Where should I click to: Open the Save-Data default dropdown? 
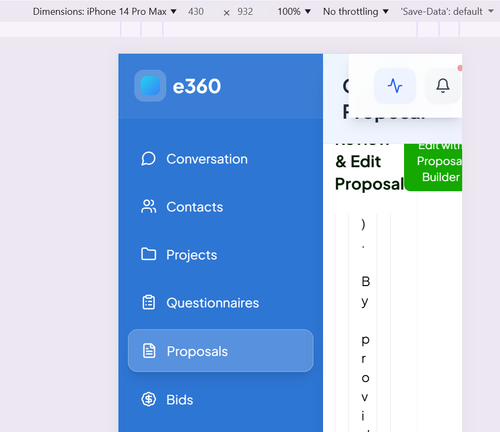447,12
